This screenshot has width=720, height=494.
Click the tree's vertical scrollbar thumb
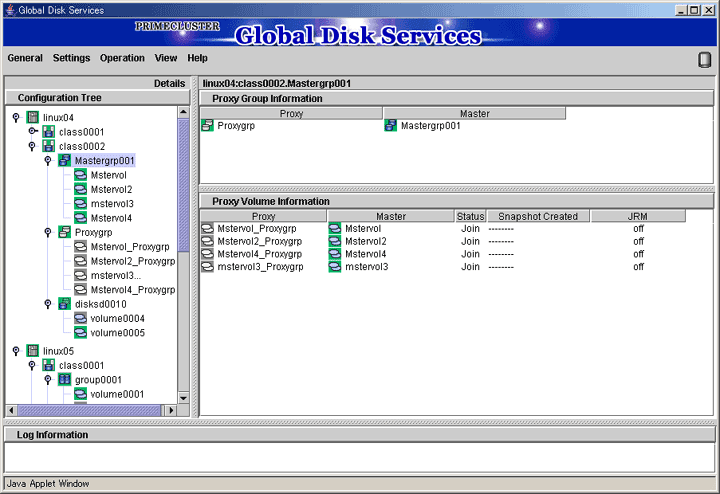[x=183, y=185]
